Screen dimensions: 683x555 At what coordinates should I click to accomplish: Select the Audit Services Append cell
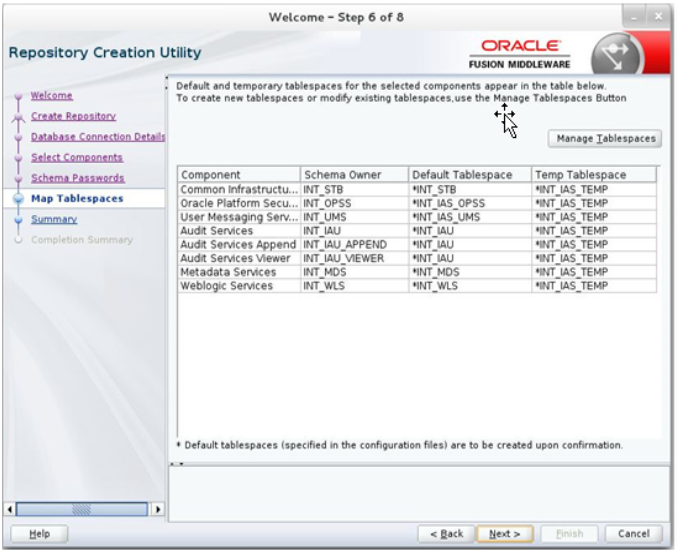click(x=239, y=244)
